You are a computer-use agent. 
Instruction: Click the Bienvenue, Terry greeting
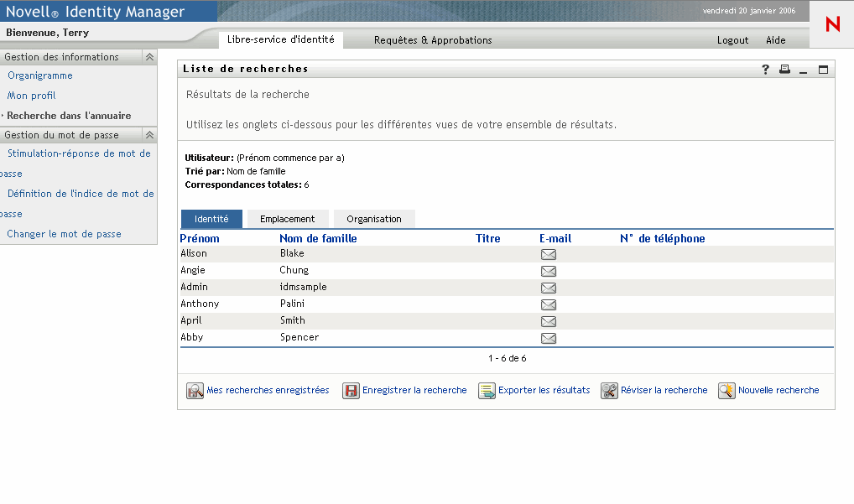tap(47, 33)
